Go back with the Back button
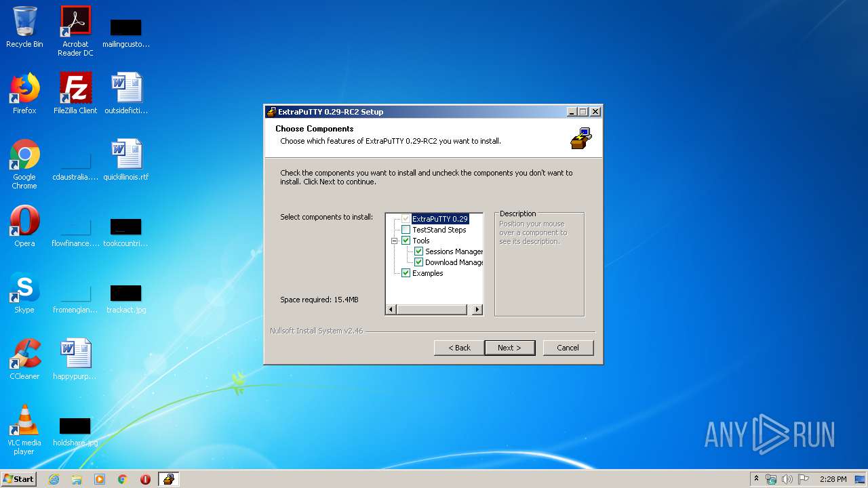 [x=459, y=348]
